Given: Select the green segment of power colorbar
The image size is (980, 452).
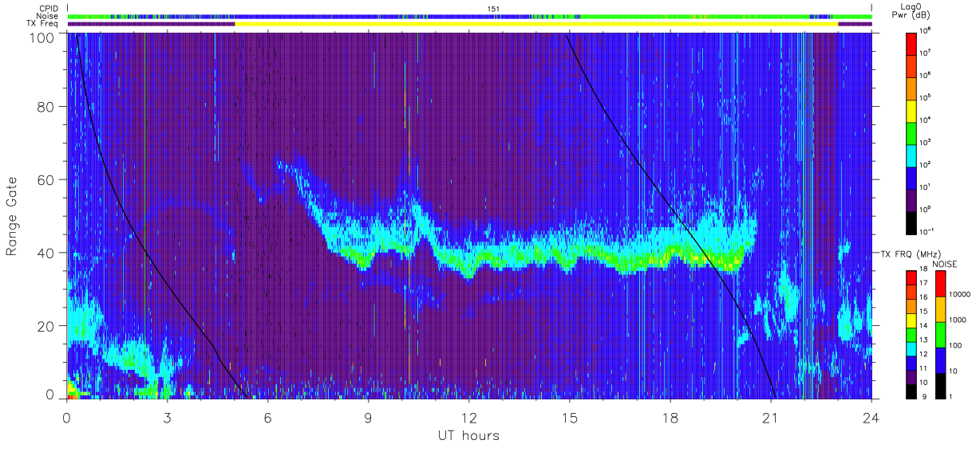Looking at the screenshot, I should (x=911, y=132).
